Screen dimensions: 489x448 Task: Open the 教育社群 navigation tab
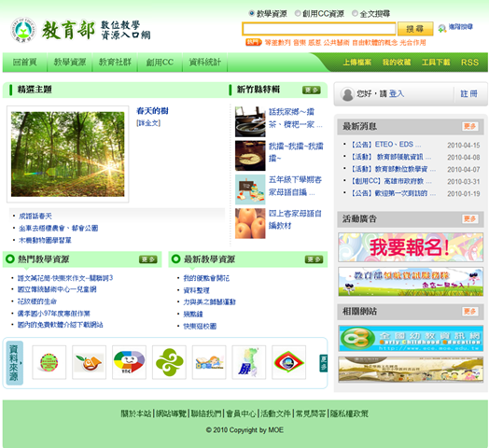115,63
